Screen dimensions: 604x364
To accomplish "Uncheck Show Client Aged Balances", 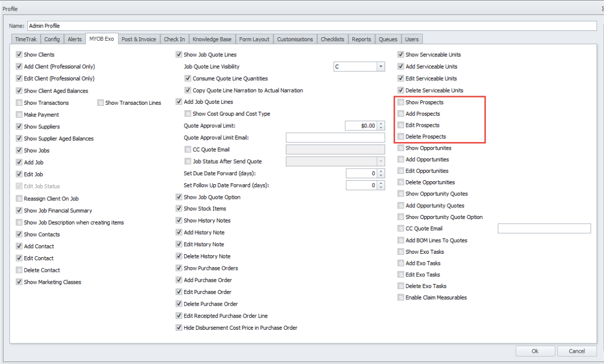I will [x=19, y=91].
